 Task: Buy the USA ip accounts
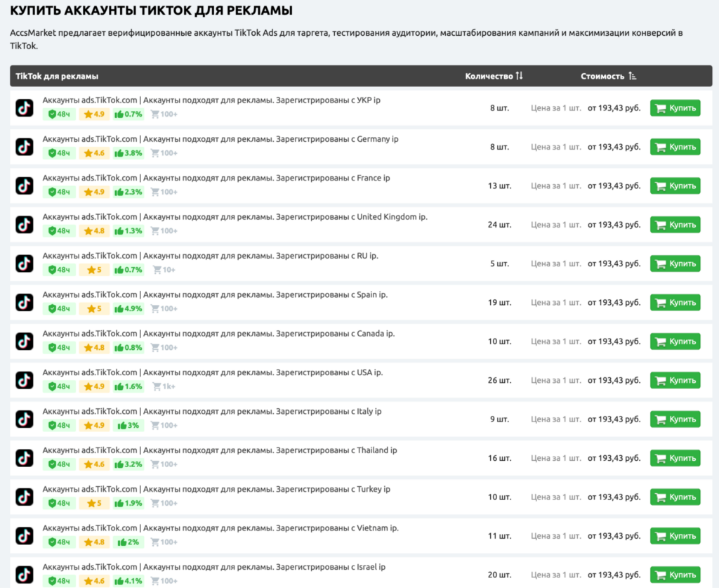pyautogui.click(x=675, y=380)
